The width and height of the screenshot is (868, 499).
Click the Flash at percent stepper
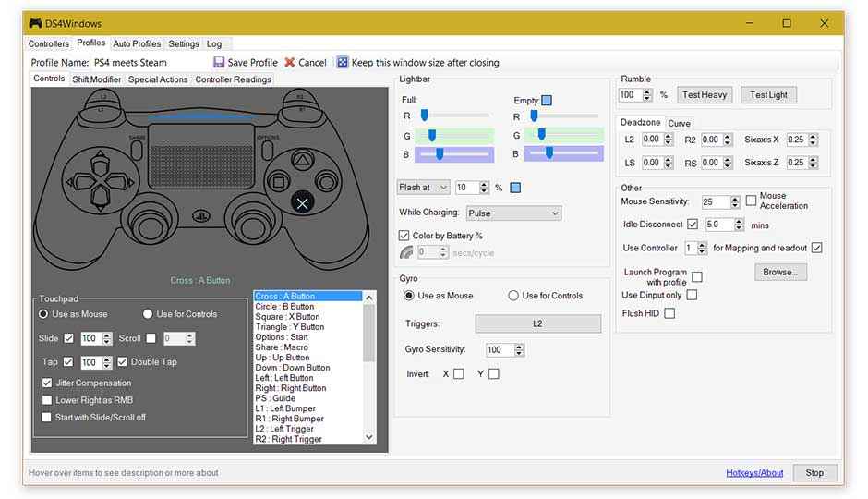484,188
